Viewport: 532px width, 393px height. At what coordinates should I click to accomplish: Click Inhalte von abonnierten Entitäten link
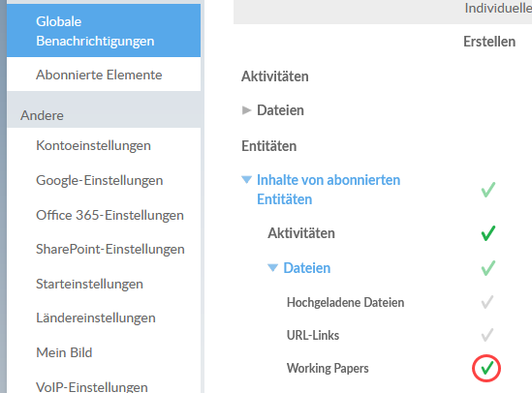click(x=329, y=190)
